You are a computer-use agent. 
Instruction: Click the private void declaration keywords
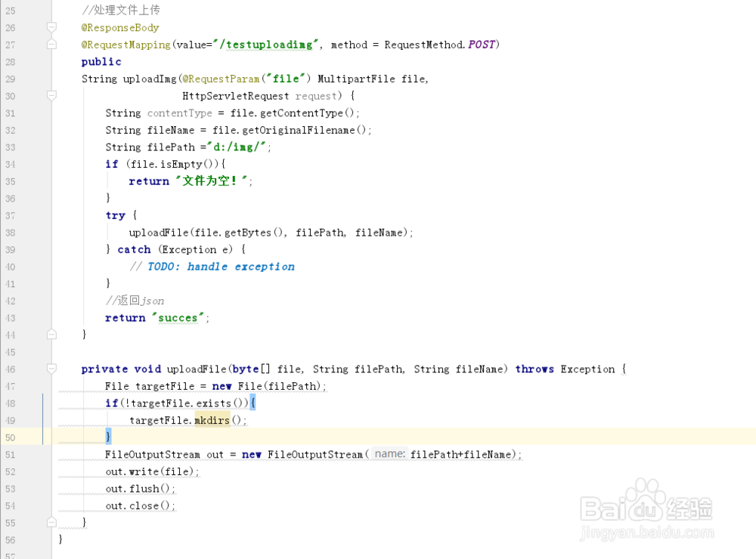pos(121,369)
